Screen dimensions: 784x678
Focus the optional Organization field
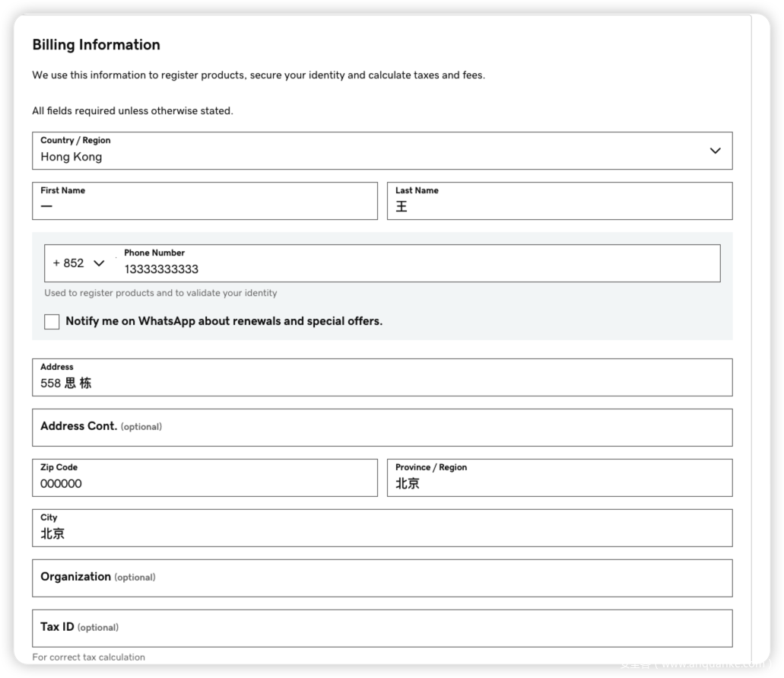tap(382, 578)
